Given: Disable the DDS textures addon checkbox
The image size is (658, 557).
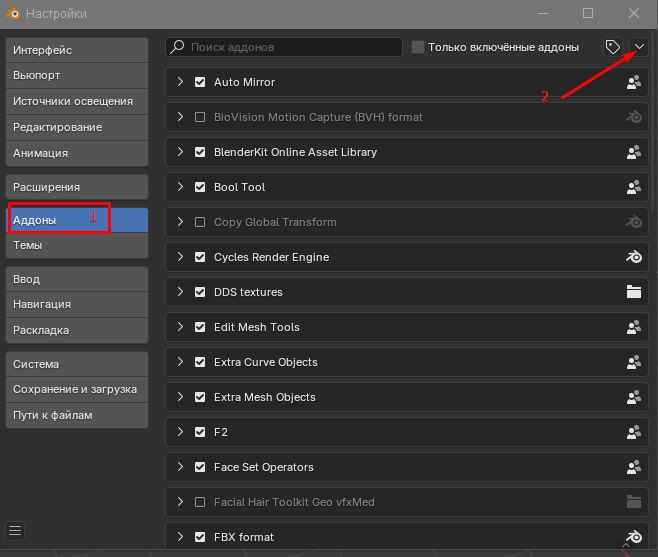Looking at the screenshot, I should [200, 292].
